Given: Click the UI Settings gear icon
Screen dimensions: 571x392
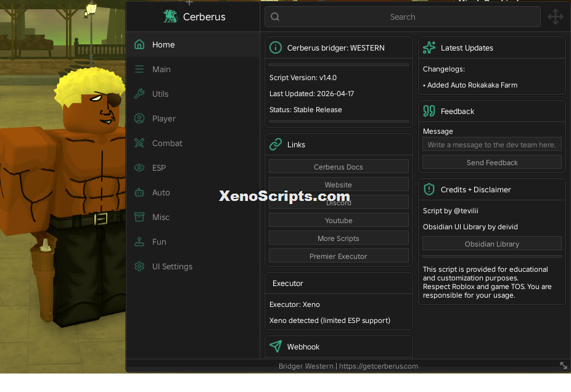Looking at the screenshot, I should (139, 266).
